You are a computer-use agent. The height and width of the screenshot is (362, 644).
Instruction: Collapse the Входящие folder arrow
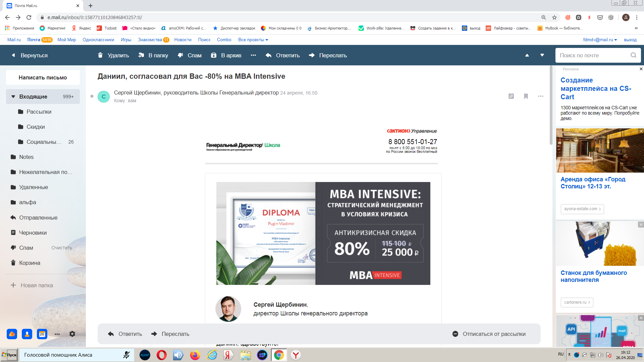(x=13, y=97)
